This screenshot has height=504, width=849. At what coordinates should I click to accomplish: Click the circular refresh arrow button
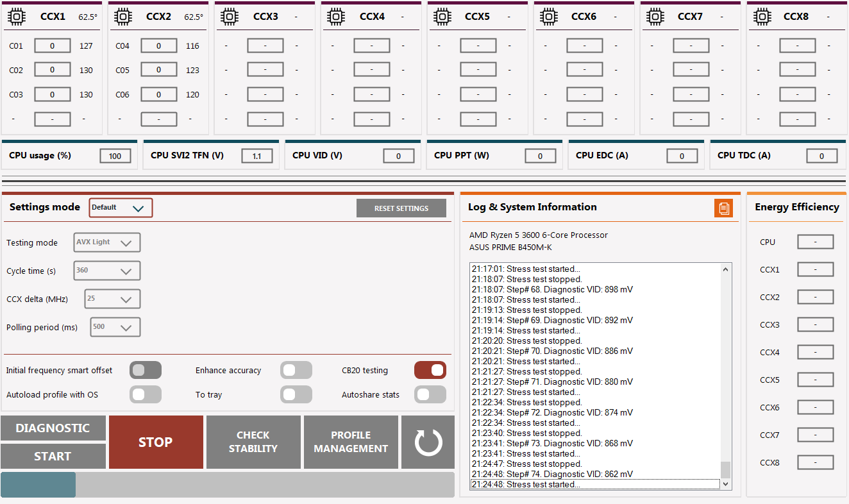pyautogui.click(x=428, y=442)
